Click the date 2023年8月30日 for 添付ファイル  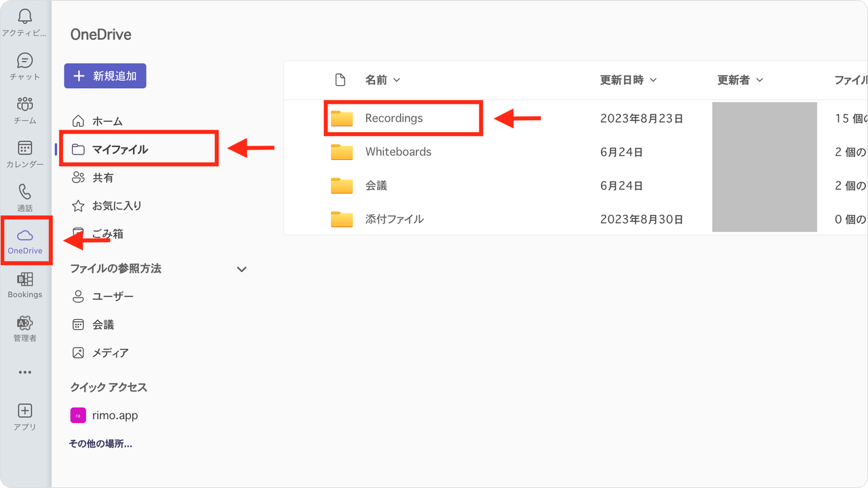(642, 219)
